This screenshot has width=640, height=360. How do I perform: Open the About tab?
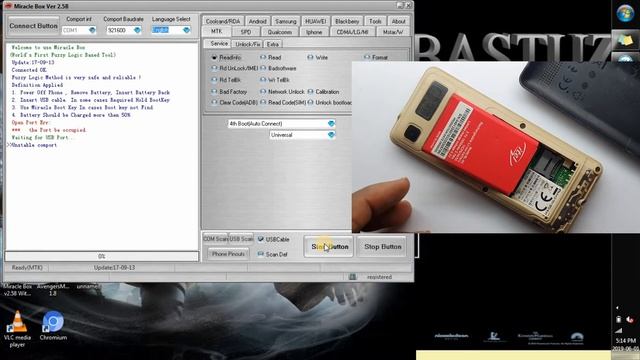pyautogui.click(x=398, y=21)
